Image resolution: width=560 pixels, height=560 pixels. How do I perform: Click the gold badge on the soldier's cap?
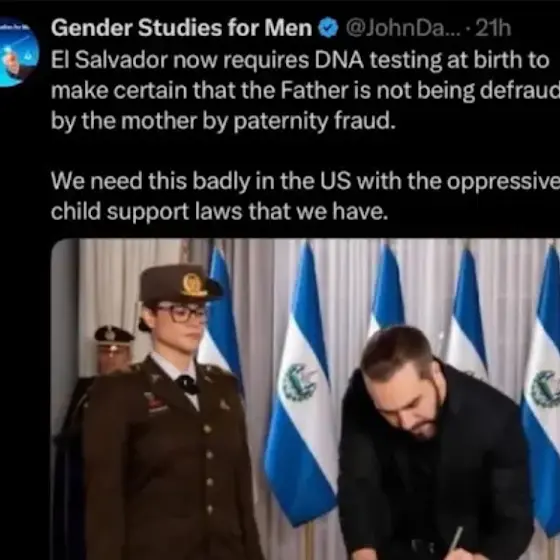coord(193,285)
